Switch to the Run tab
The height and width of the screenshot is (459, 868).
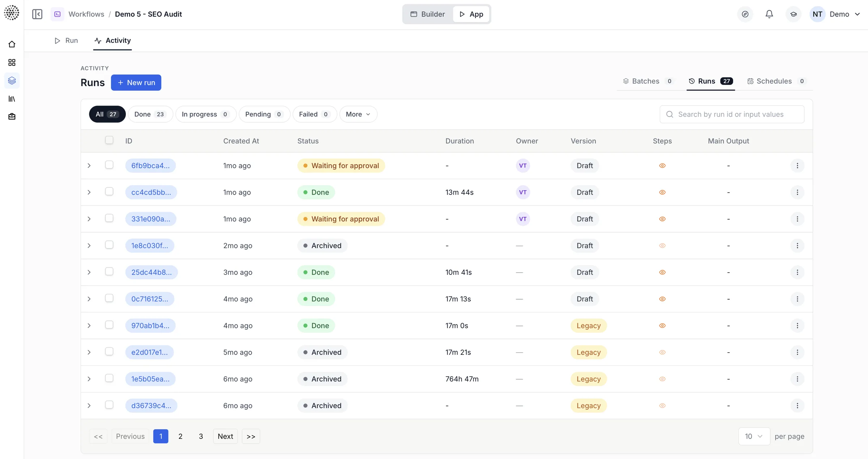coord(67,41)
